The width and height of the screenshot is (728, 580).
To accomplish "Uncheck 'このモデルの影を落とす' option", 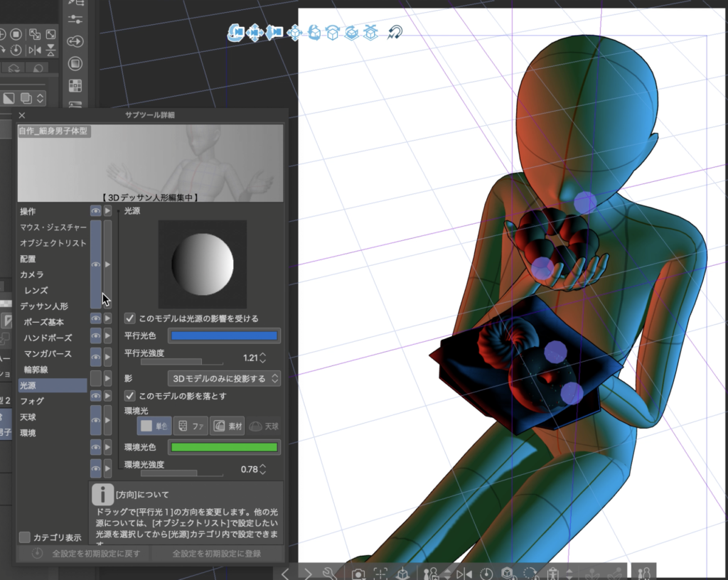I will (130, 396).
